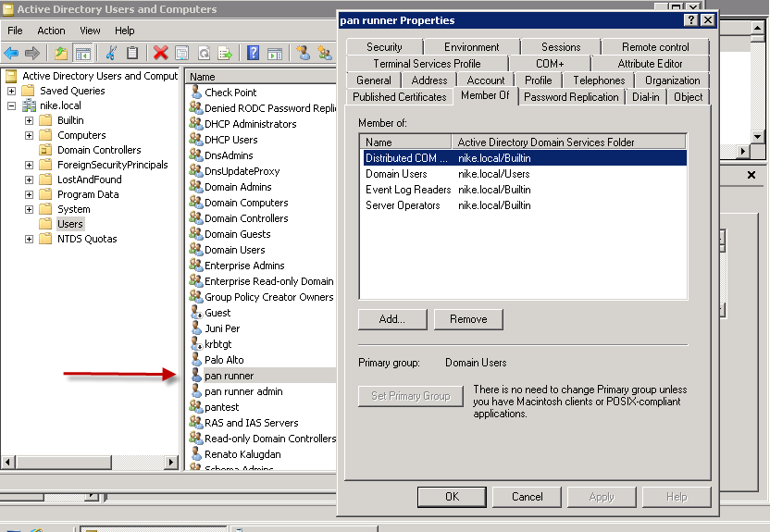The width and height of the screenshot is (770, 532).
Task: Click the Up One Level folder icon
Action: tap(61, 54)
